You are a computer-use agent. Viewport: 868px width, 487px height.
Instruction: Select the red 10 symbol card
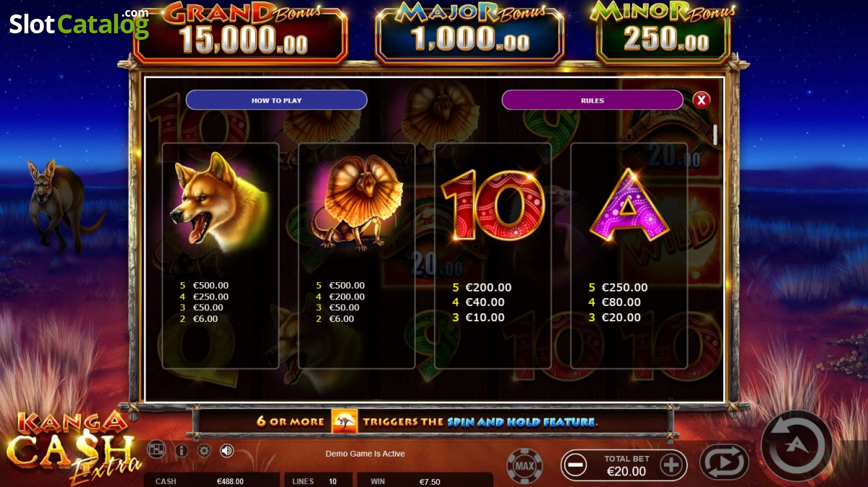[x=493, y=255]
